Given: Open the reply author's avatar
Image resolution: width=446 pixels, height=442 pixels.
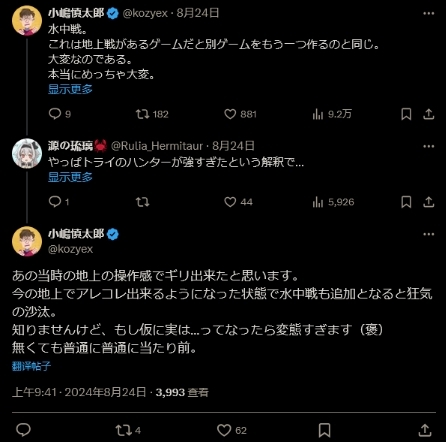Looking at the screenshot, I should pos(27,153).
